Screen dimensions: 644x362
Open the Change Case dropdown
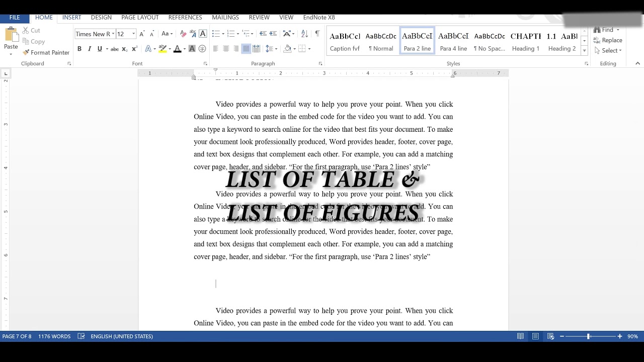167,34
